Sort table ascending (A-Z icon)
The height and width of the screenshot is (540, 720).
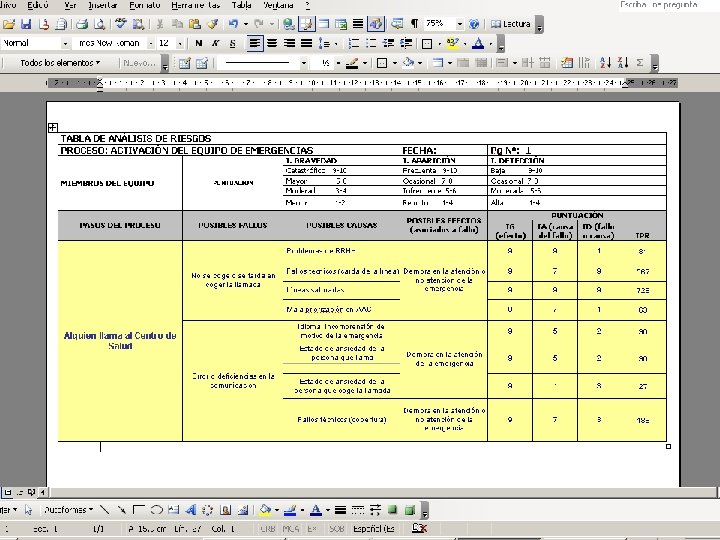[606, 63]
